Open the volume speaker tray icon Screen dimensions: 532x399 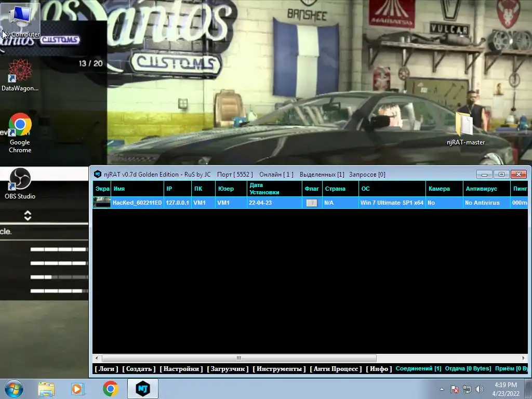pyautogui.click(x=479, y=390)
